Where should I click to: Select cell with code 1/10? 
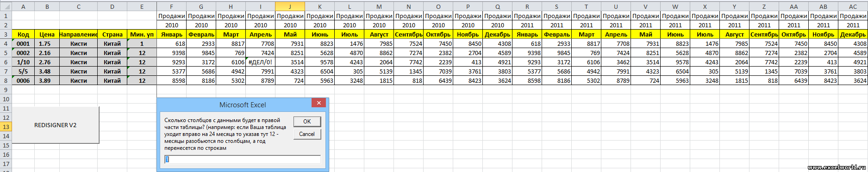(x=23, y=62)
